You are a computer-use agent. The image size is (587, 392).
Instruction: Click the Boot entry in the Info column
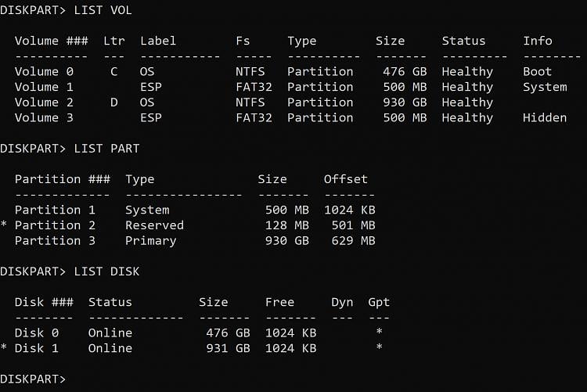click(x=537, y=71)
